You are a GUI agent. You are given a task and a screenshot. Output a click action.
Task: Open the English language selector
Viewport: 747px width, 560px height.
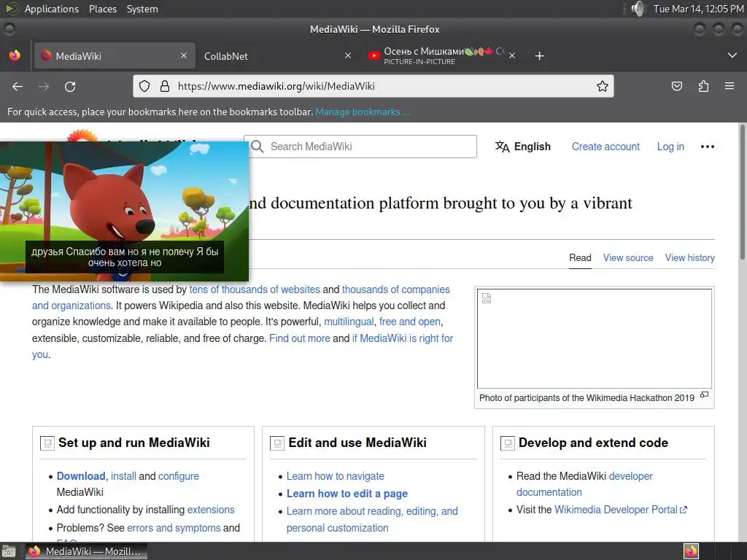(x=522, y=146)
